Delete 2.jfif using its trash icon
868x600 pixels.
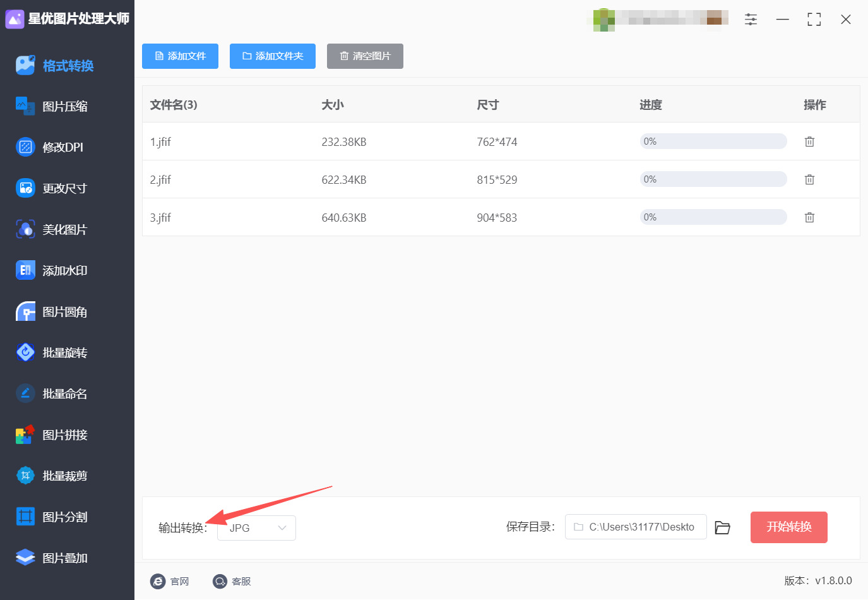coord(809,179)
